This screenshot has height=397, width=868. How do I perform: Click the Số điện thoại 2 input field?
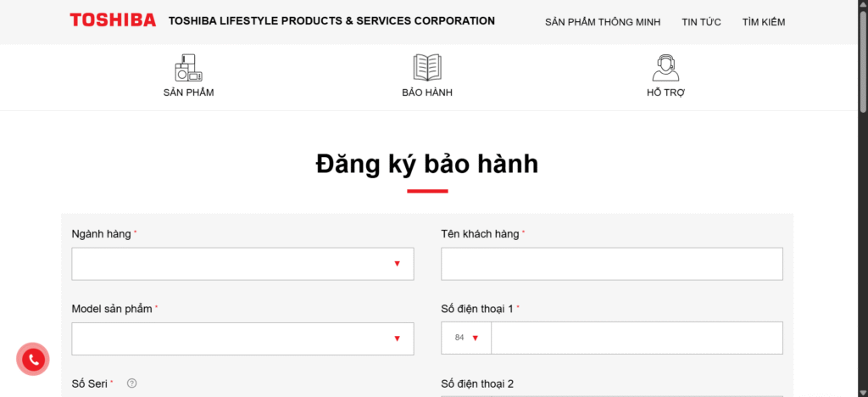tap(611, 394)
